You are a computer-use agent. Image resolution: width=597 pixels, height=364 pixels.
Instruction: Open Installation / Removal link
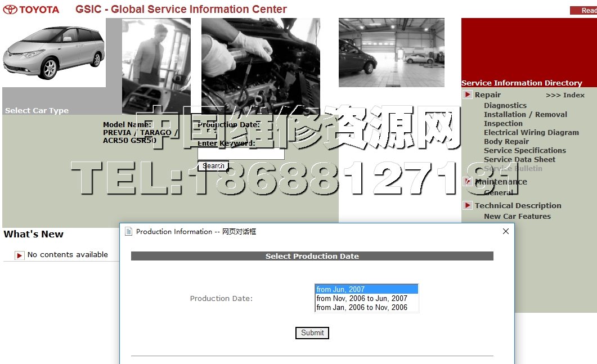coord(526,115)
